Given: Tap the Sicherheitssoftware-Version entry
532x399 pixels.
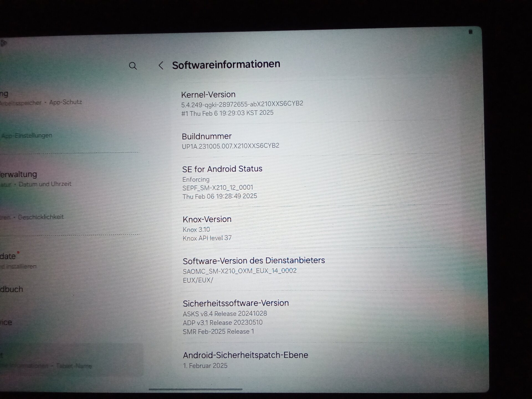Looking at the screenshot, I should click(x=236, y=316).
